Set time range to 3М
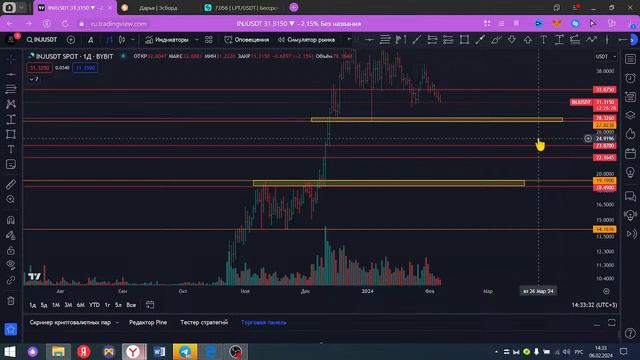640x360 pixels. [68, 305]
